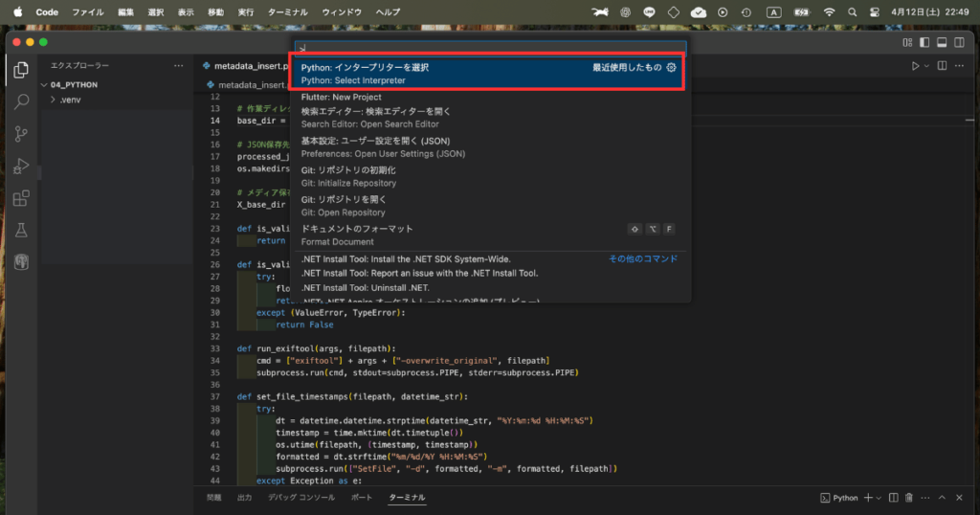980x515 pixels.
Task: Open the ファイル (File) menu
Action: click(x=87, y=11)
